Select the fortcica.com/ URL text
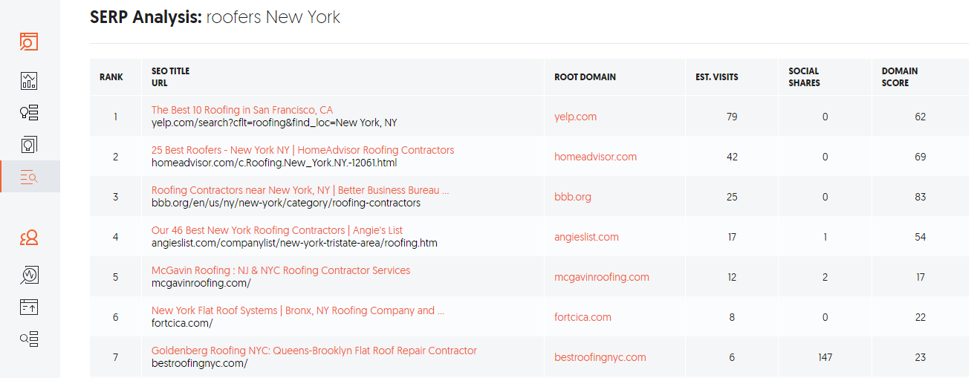Image resolution: width=980 pixels, height=378 pixels. pos(182,323)
